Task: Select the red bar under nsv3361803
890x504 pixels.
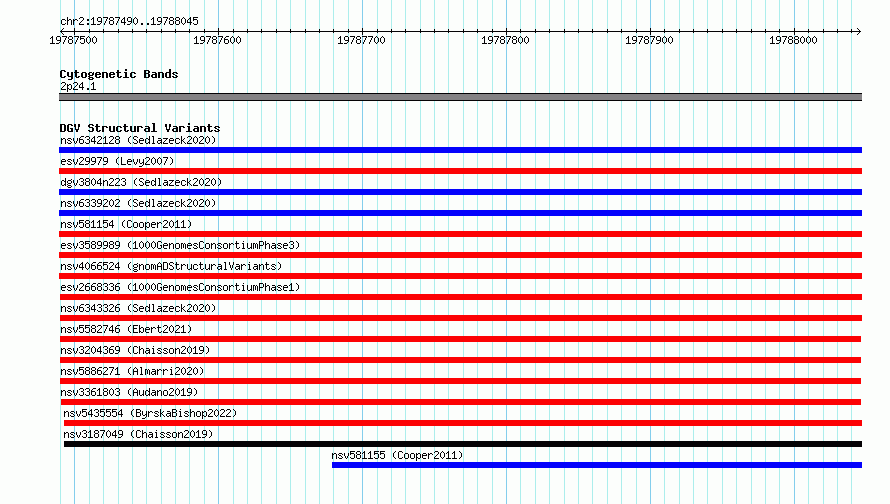Action: pyautogui.click(x=460, y=402)
